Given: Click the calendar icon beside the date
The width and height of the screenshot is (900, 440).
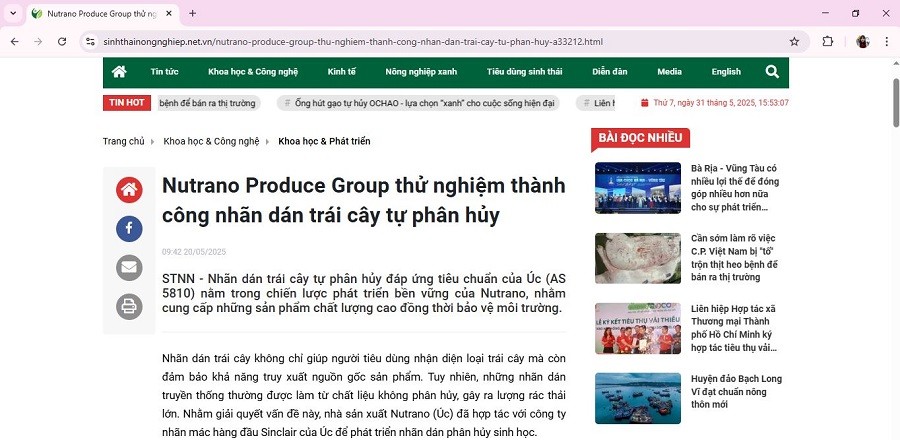Looking at the screenshot, I should point(645,103).
